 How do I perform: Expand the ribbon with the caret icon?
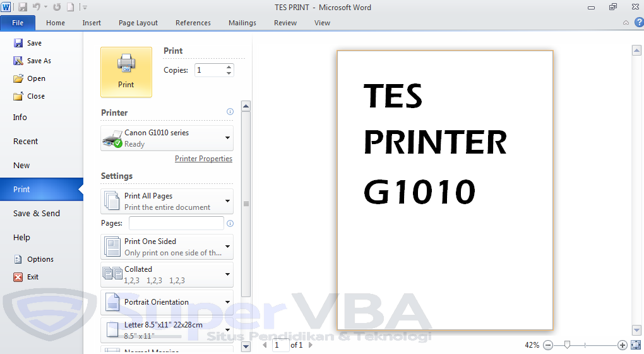pos(626,23)
